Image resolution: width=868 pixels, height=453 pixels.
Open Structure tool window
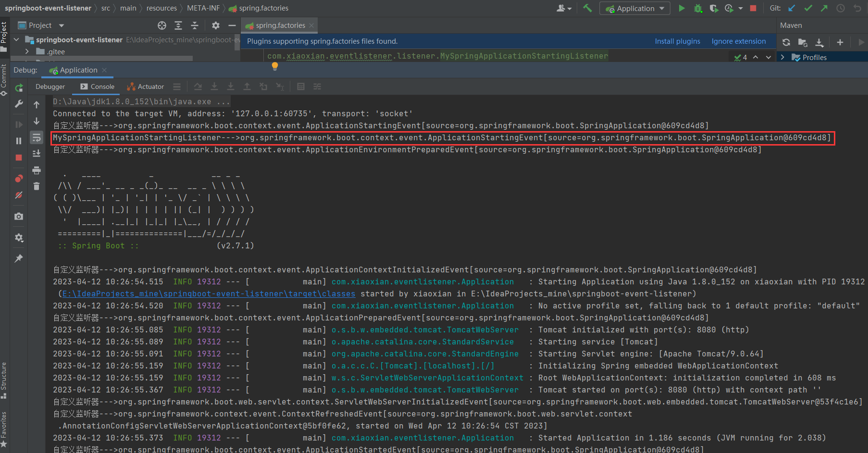4,380
